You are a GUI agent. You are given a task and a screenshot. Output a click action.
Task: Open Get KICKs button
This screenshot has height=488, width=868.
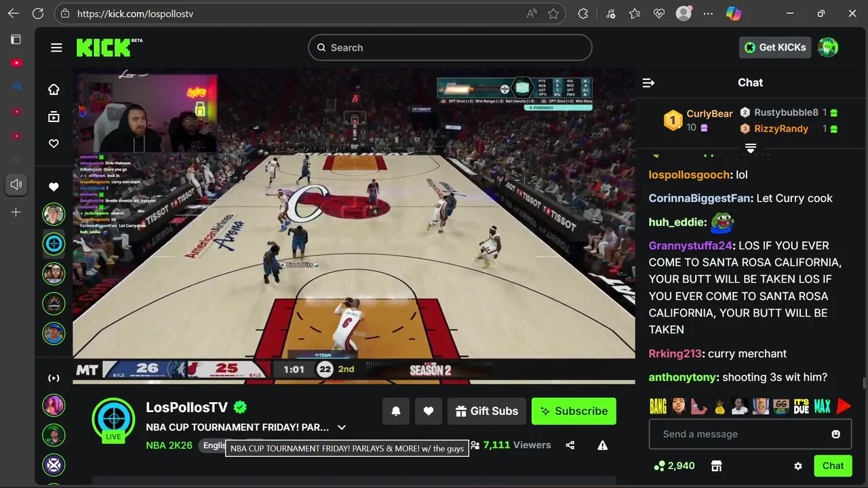click(774, 47)
